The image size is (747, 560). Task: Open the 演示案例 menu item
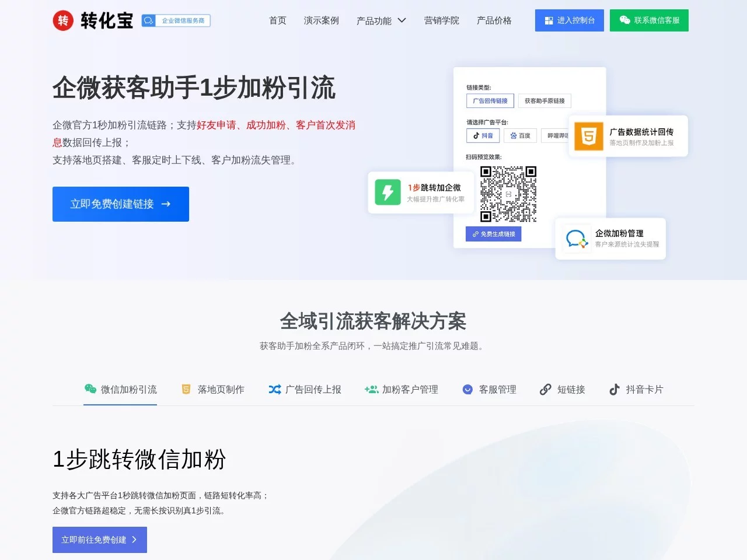[x=322, y=20]
